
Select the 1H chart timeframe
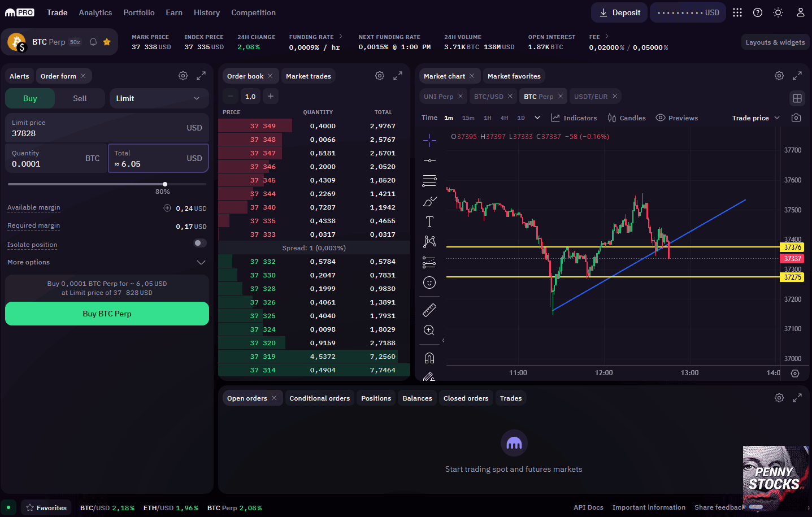(x=487, y=118)
